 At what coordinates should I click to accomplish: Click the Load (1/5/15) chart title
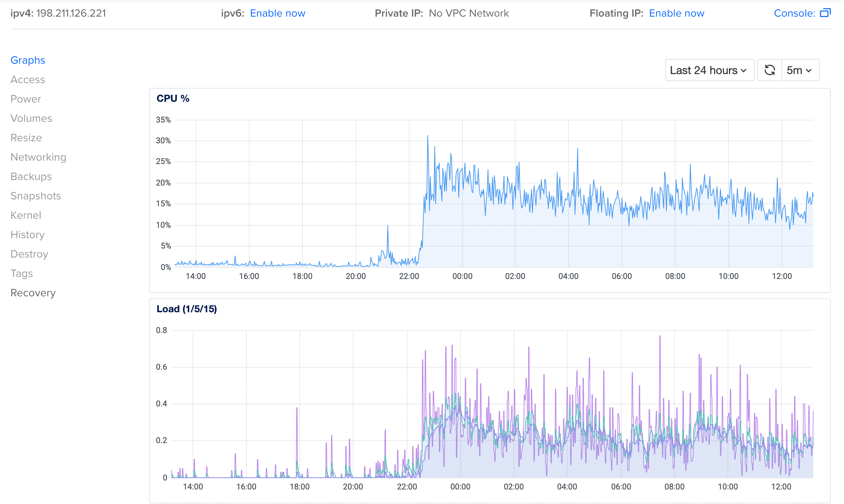pyautogui.click(x=187, y=309)
